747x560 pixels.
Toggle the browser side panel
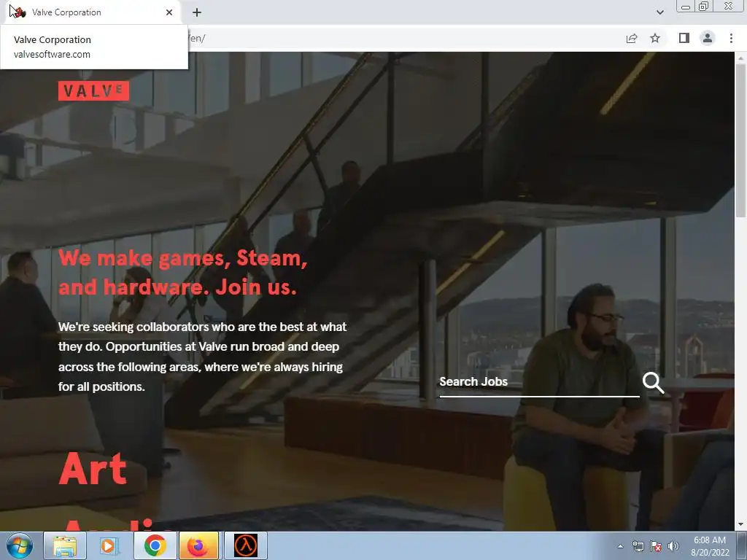684,38
